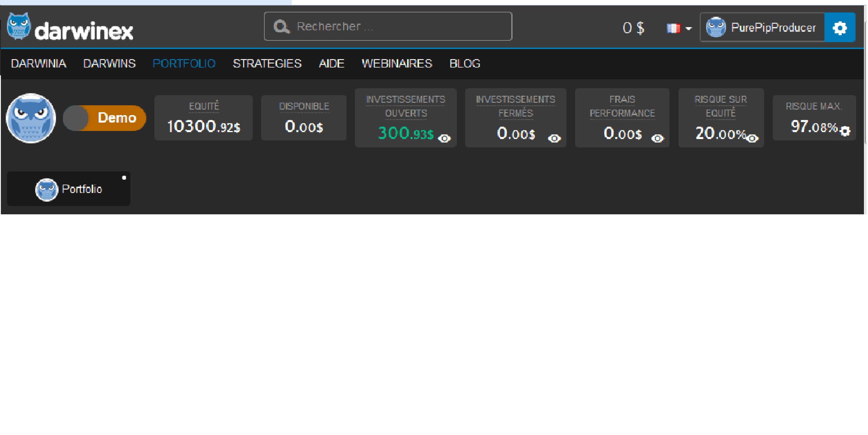868x435 pixels.
Task: Click the white dot on Portfolio tab
Action: [x=124, y=178]
